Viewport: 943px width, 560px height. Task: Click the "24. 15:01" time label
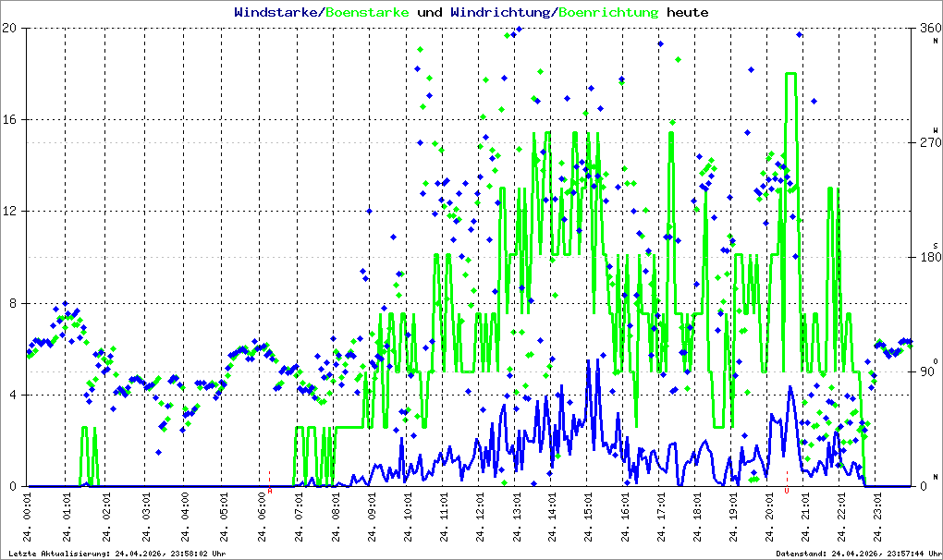[588, 517]
